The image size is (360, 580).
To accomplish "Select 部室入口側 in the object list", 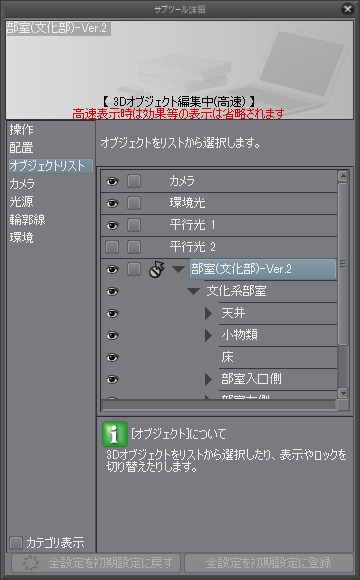I will [x=251, y=379].
